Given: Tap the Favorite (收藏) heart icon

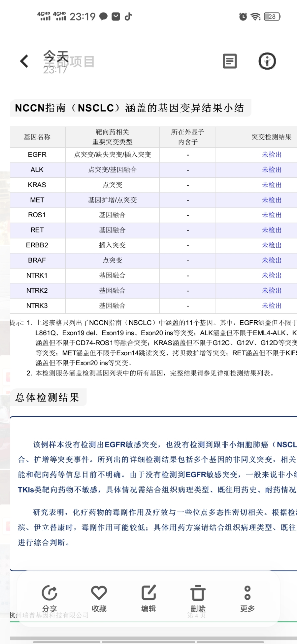Looking at the screenshot, I should point(99,593).
